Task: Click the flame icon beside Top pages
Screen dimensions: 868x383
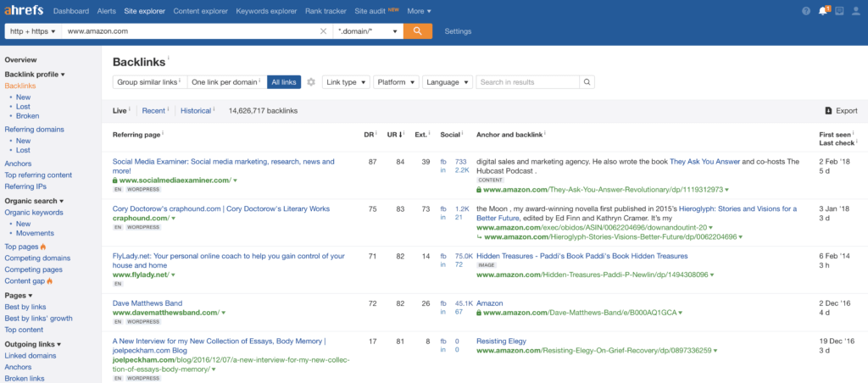Action: click(43, 247)
